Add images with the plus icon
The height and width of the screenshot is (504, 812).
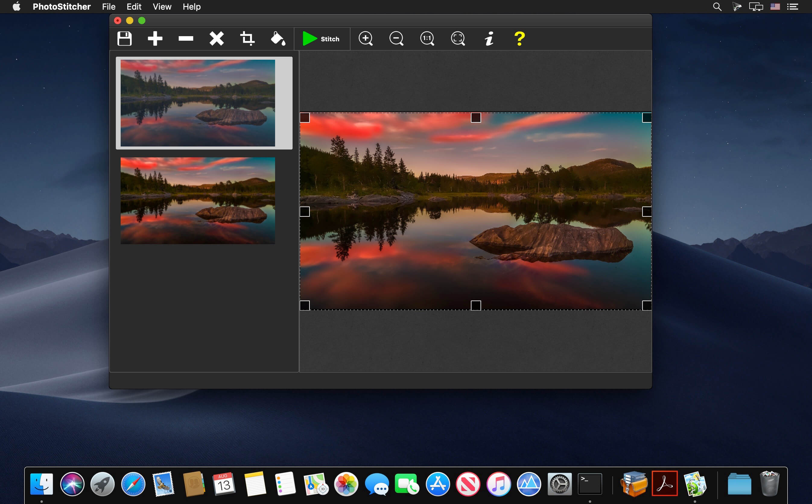coord(155,39)
